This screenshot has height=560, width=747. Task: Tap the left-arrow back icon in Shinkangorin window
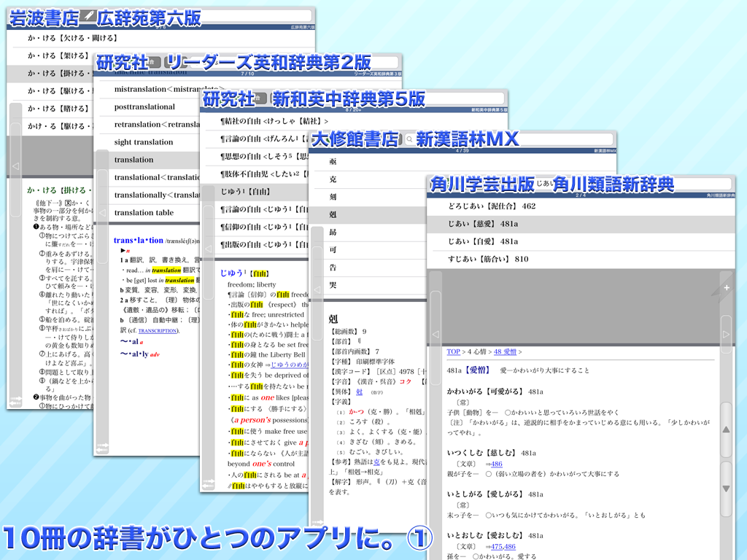pyautogui.click(x=317, y=289)
